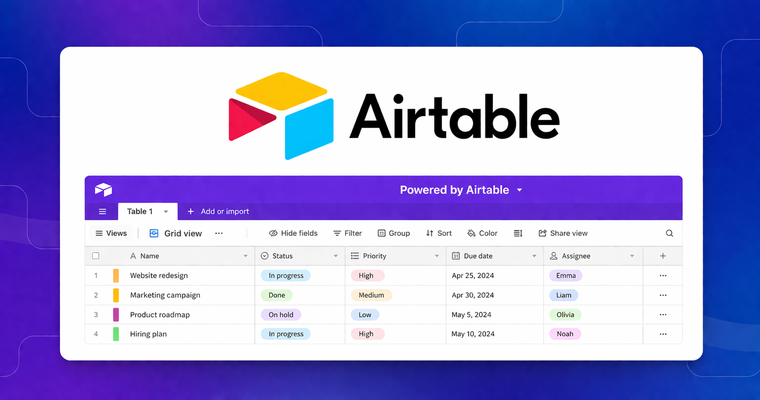Open the three-dot menu beside Grid view
The width and height of the screenshot is (760, 400).
coord(219,233)
